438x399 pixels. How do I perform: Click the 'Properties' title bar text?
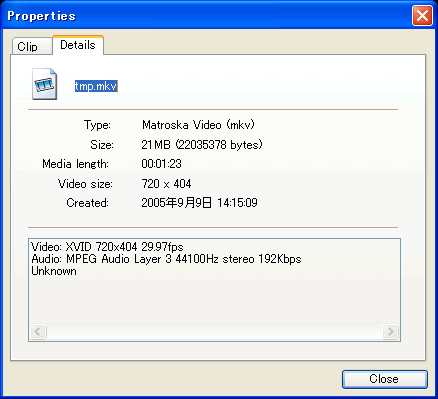[x=42, y=16]
